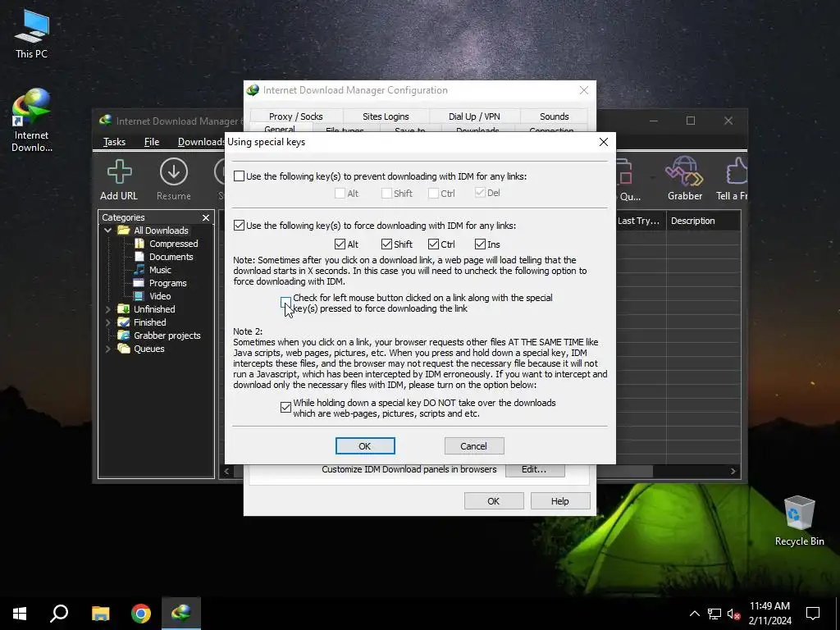
Task: Show hidden tray icons chevron
Action: click(x=694, y=614)
